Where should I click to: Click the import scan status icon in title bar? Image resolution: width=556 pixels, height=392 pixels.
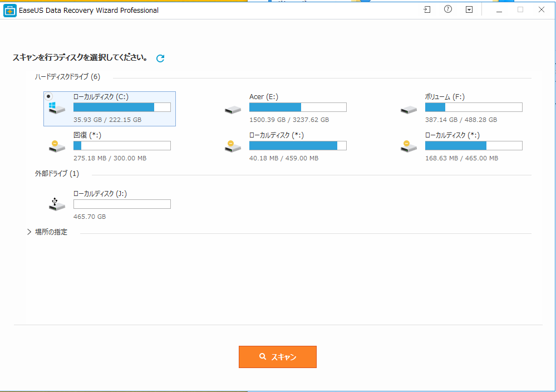pyautogui.click(x=427, y=10)
